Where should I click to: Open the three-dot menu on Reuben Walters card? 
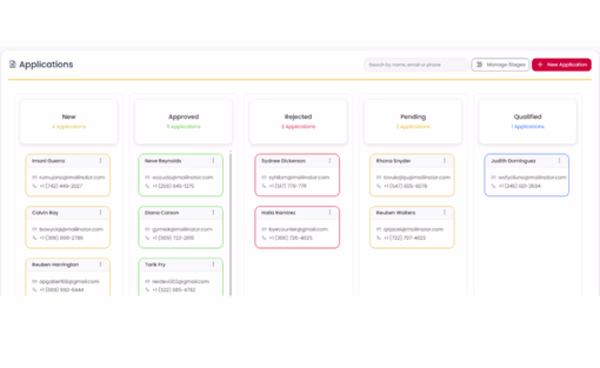[445, 212]
